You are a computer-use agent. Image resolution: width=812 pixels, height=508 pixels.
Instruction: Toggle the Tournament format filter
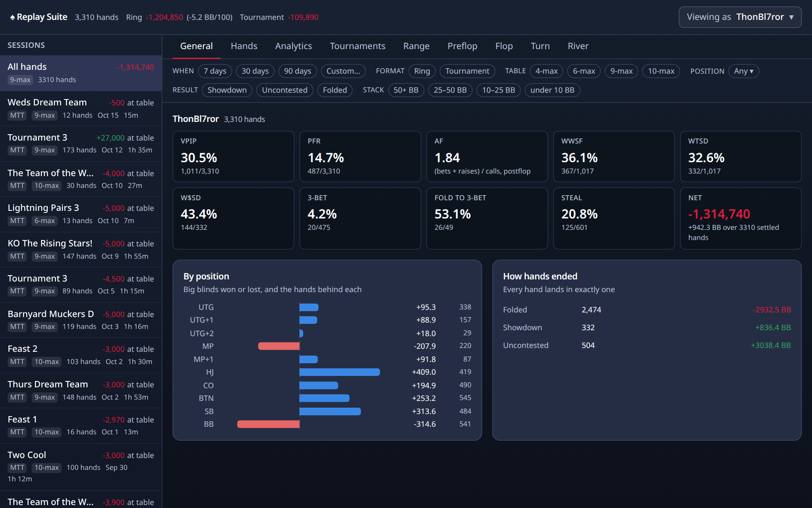pyautogui.click(x=467, y=71)
